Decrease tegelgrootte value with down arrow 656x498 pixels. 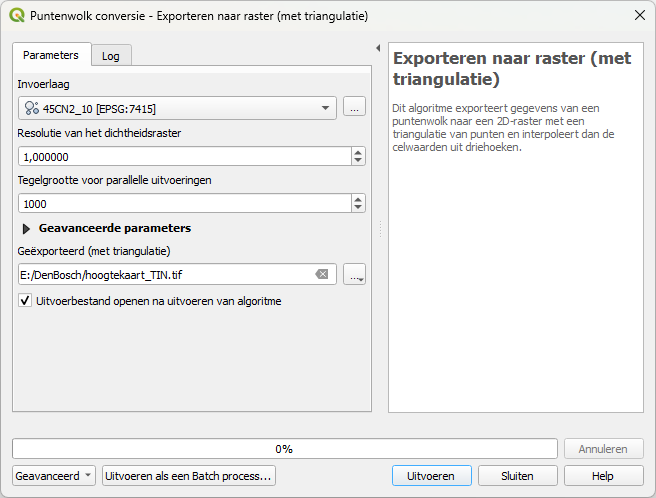358,208
